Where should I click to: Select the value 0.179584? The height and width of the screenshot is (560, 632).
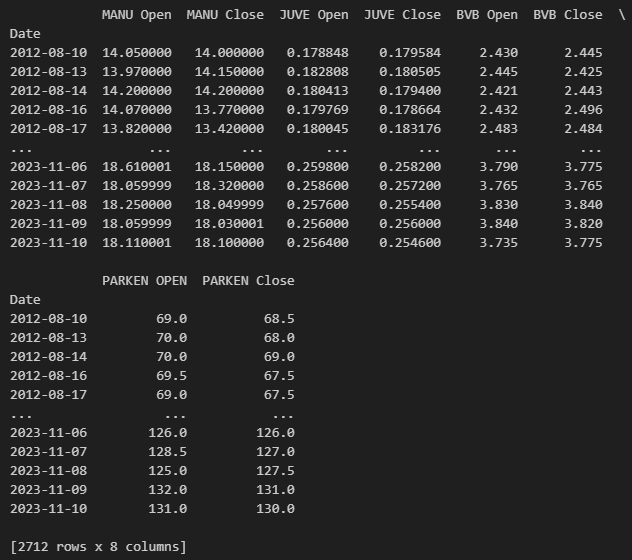point(410,53)
